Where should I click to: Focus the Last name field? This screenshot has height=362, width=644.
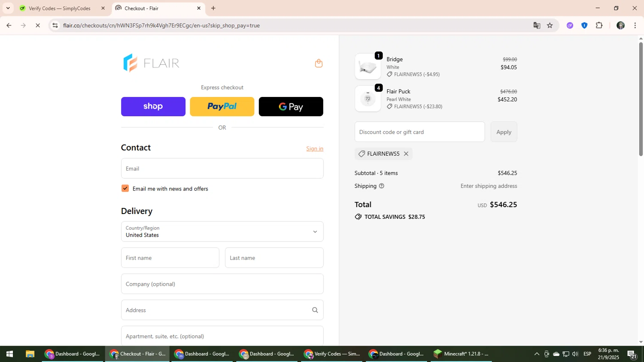pos(274,258)
